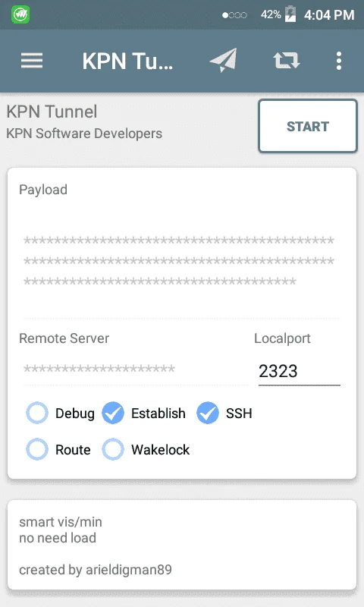Tap the KPN Tu... toolbar title
The image size is (364, 607).
(127, 61)
